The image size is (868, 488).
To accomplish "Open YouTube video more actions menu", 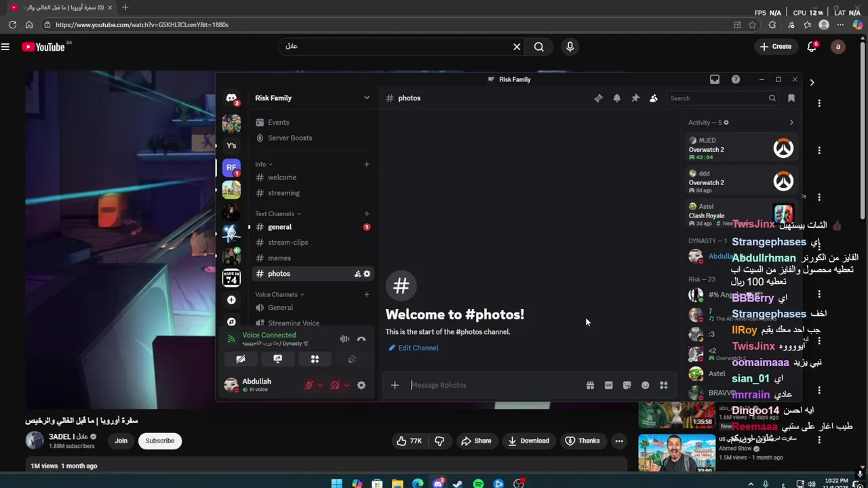I will (619, 441).
